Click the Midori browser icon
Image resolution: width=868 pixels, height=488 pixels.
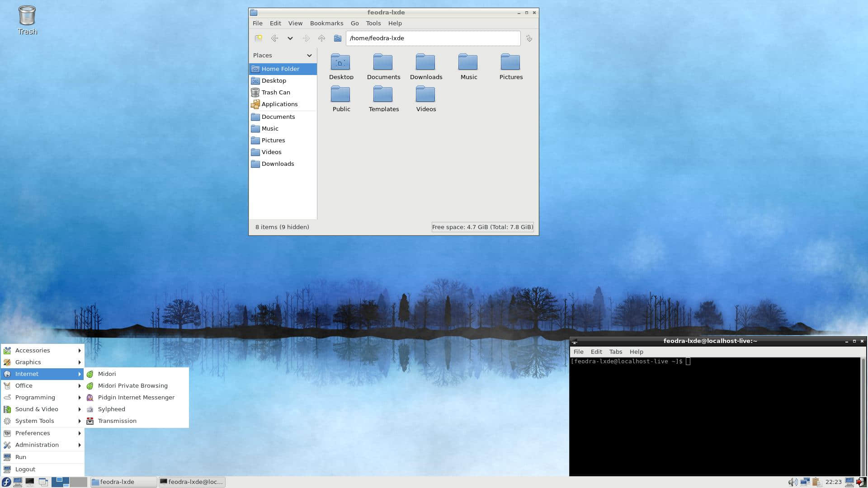pos(91,374)
